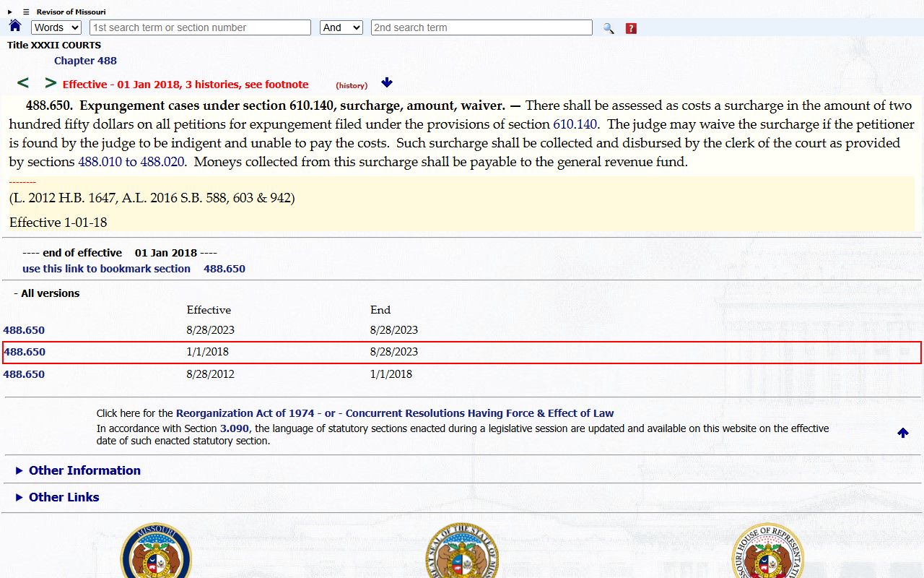Viewport: 924px width, 578px height.
Task: Open section 610.140 link in statute text
Action: point(575,124)
